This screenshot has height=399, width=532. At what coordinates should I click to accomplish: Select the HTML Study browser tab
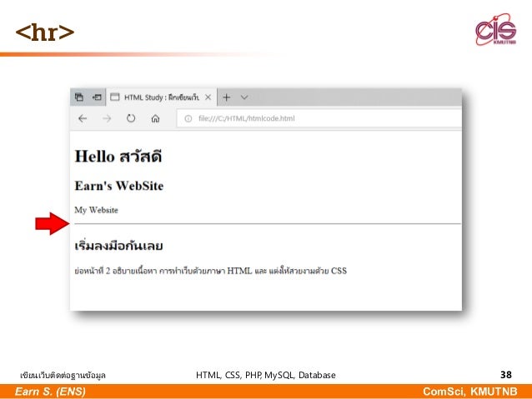[x=161, y=97]
